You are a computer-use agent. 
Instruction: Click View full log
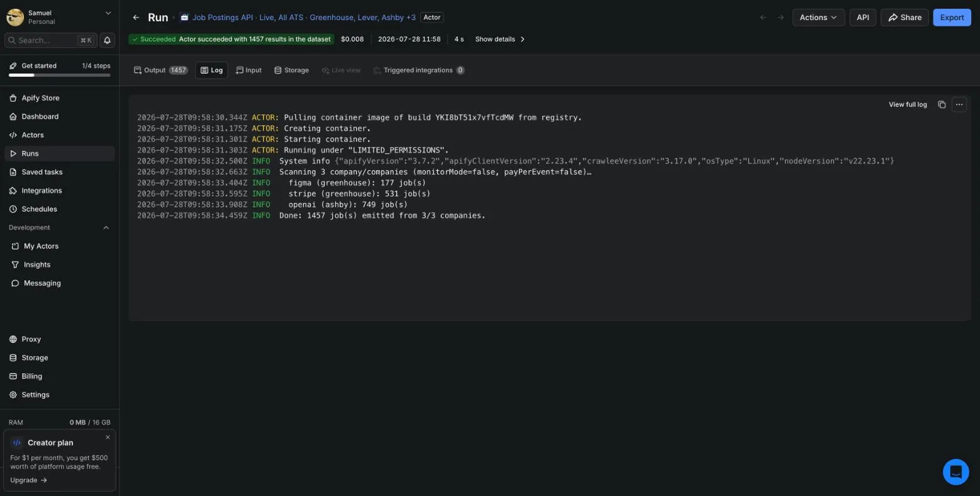pos(908,104)
